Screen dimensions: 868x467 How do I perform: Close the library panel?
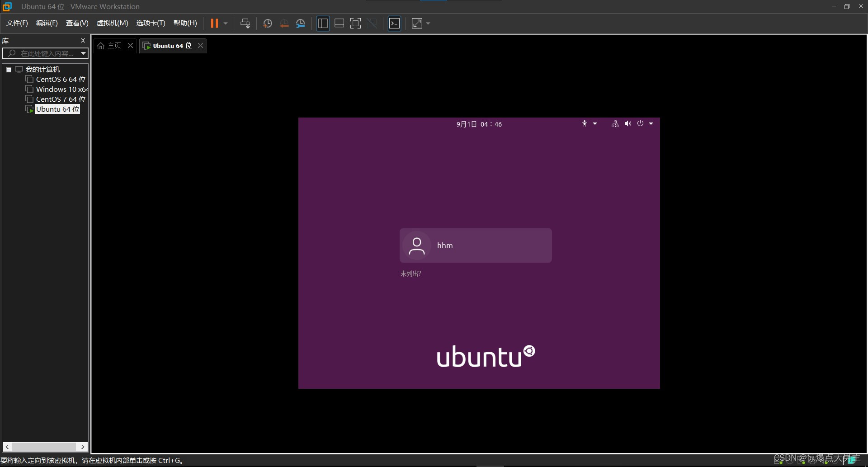83,41
